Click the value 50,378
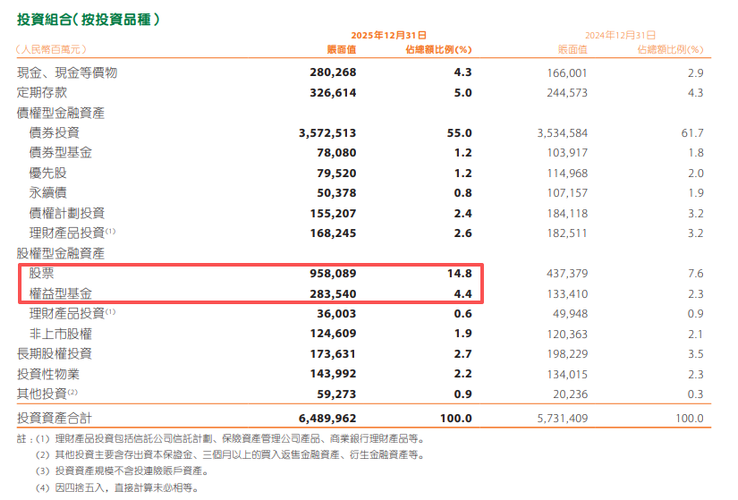The image size is (738, 500). pyautogui.click(x=337, y=193)
